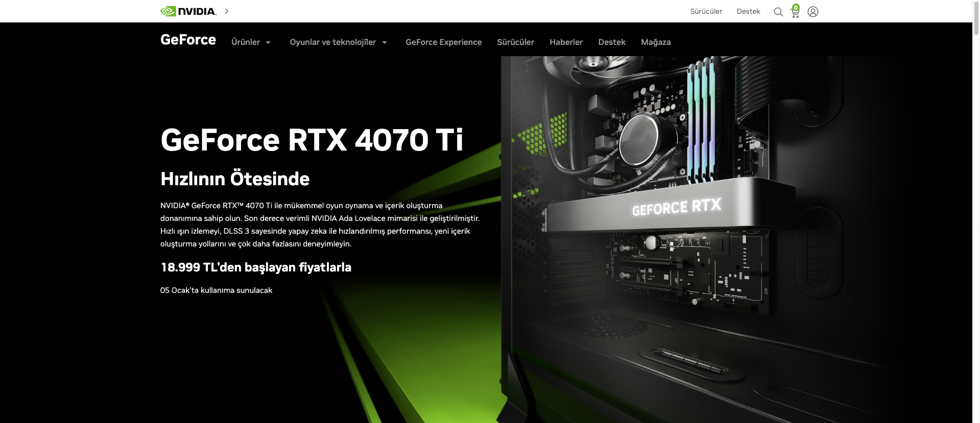980x423 pixels.
Task: Expand the Oyunlar ve teknolojiler dropdown
Action: pyautogui.click(x=338, y=42)
